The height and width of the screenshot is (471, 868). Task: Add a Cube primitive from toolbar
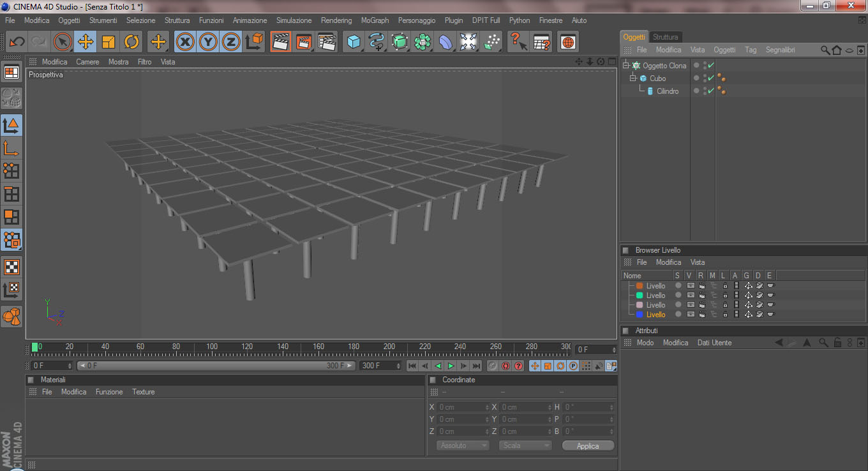[353, 42]
